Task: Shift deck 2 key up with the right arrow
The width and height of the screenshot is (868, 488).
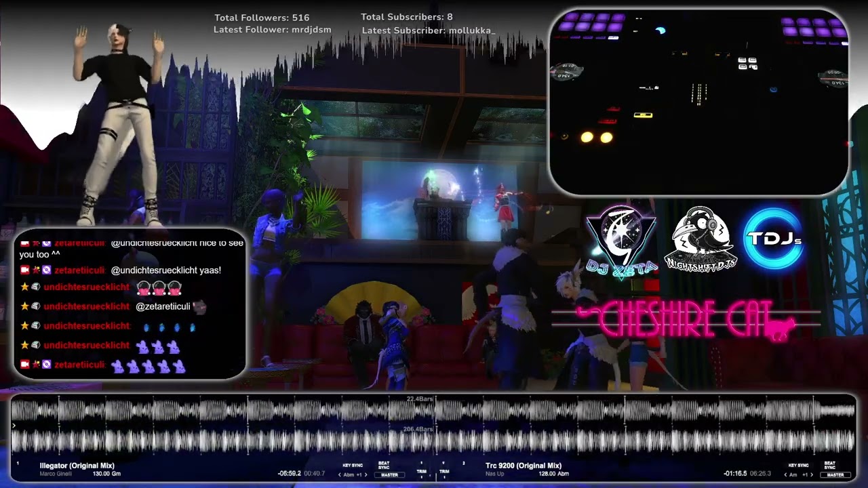Action: click(x=812, y=475)
